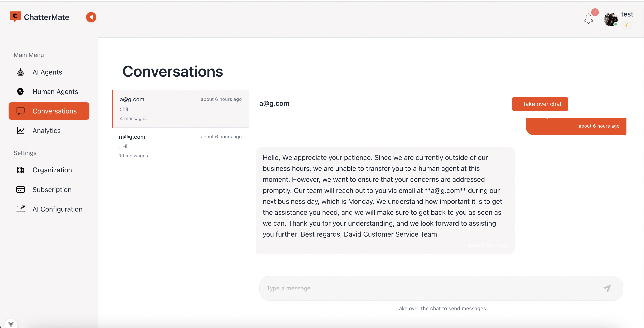Viewport: 644px width, 328px height.
Task: Collapse the sidebar with the arrow button
Action: coord(91,17)
